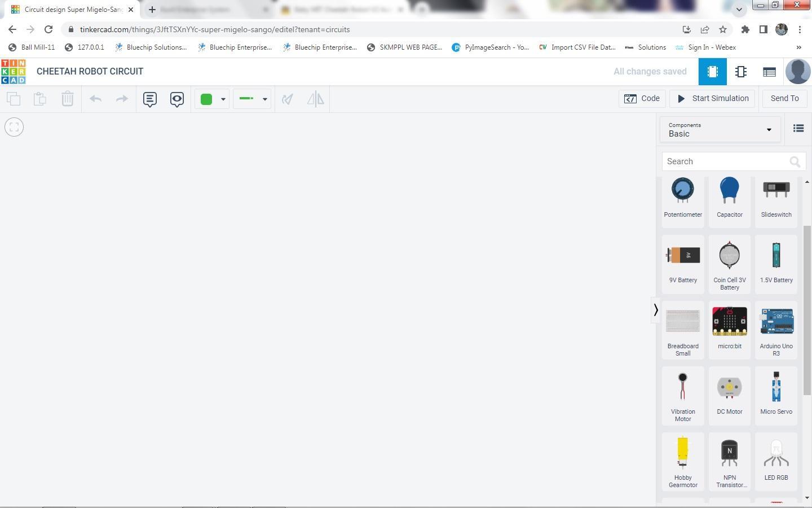Click the components panel scrollbar

(807, 310)
